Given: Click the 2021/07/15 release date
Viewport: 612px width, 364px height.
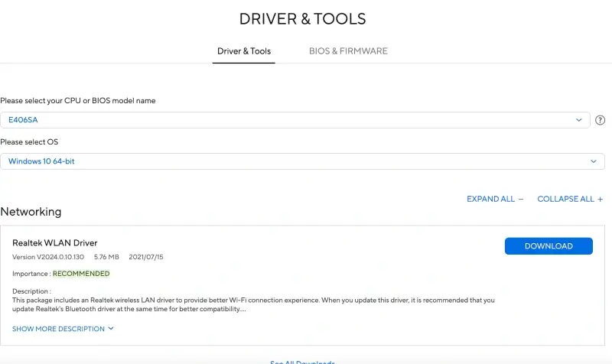Looking at the screenshot, I should (x=146, y=257).
